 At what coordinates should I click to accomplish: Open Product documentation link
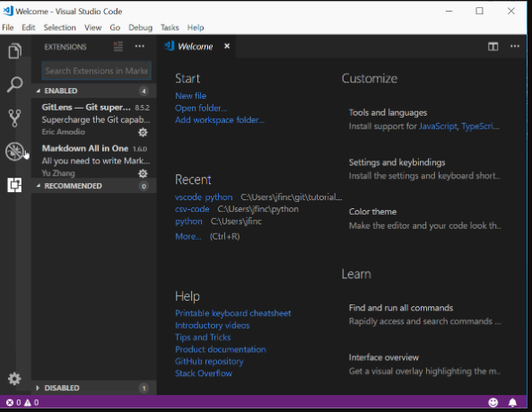coord(221,349)
